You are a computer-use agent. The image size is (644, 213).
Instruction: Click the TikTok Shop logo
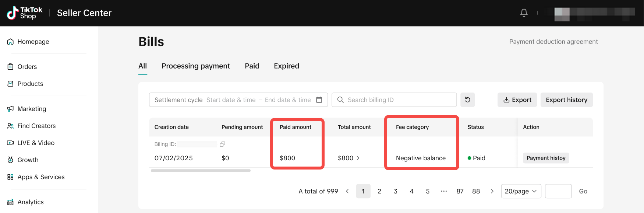pos(25,13)
